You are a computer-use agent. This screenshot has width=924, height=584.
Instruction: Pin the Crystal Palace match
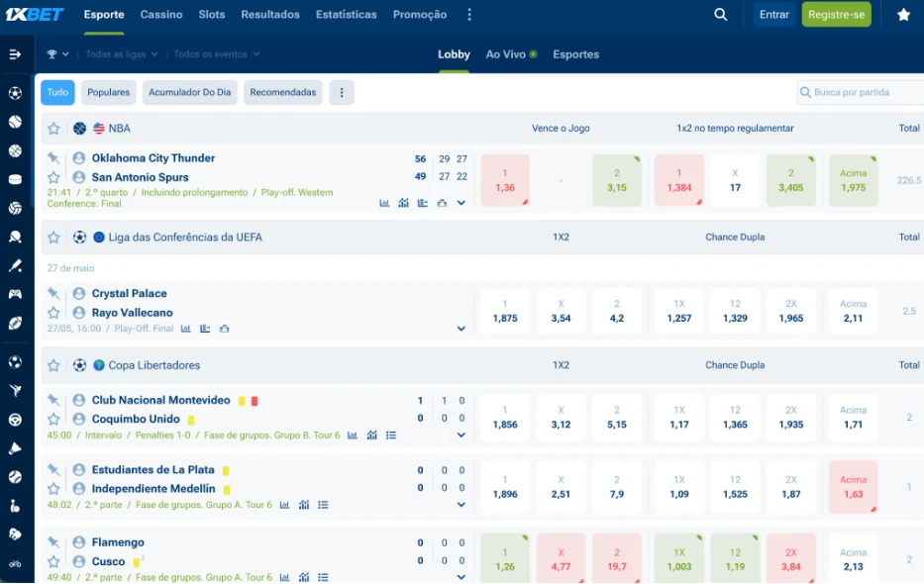[53, 293]
